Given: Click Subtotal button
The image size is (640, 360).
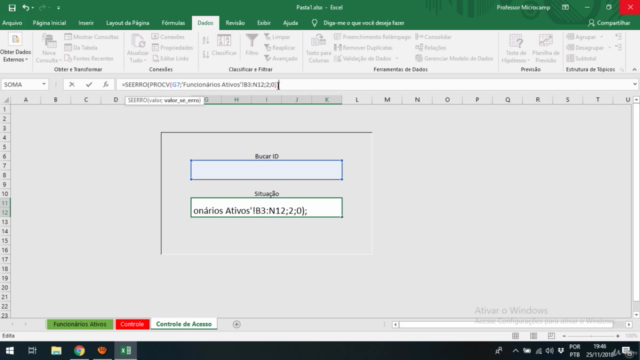Looking at the screenshot, I should pyautogui.click(x=582, y=58).
